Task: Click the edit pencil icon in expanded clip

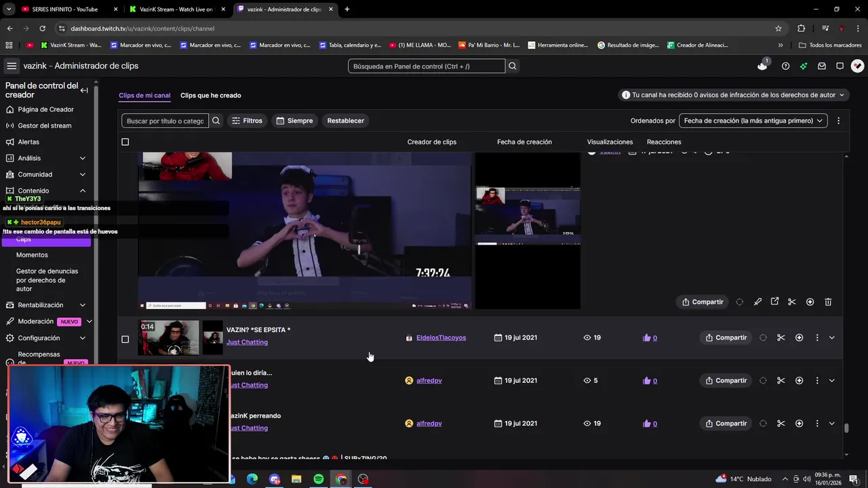Action: click(x=757, y=302)
